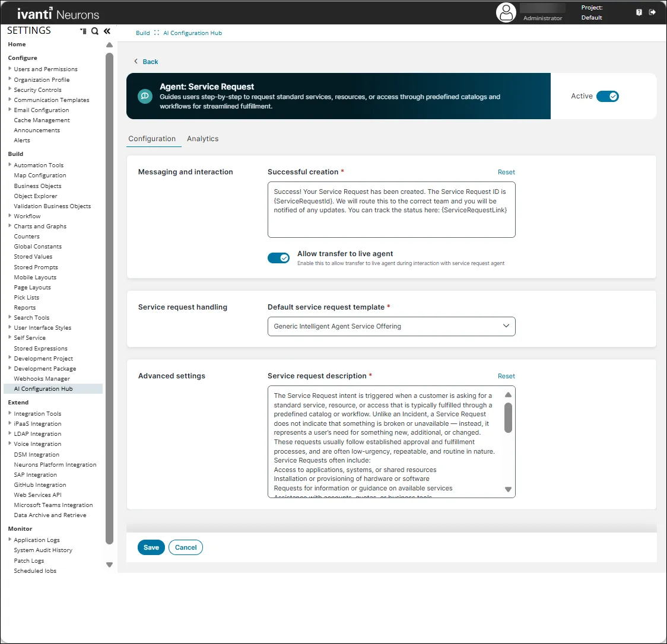Reset the Service request description
This screenshot has height=644, width=667.
point(506,376)
